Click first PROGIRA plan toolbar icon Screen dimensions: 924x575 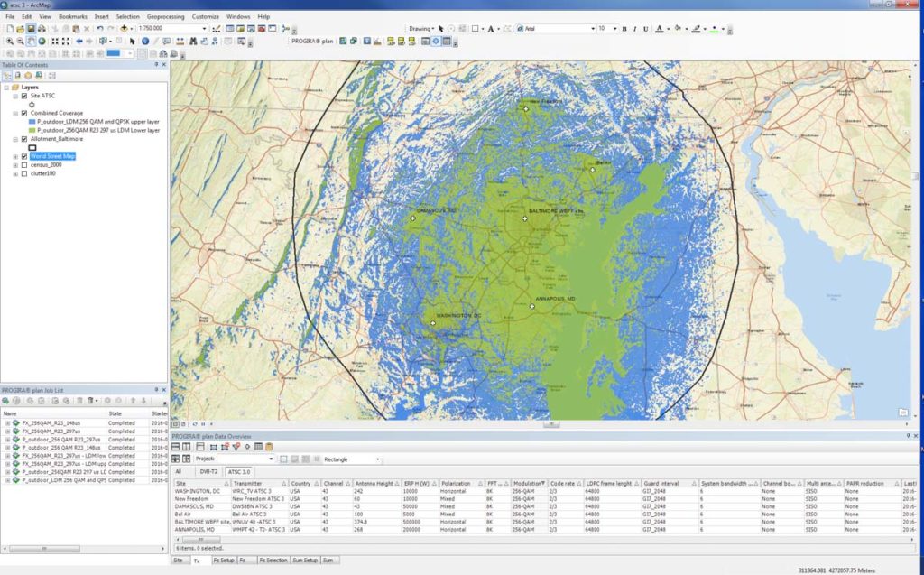[x=342, y=42]
